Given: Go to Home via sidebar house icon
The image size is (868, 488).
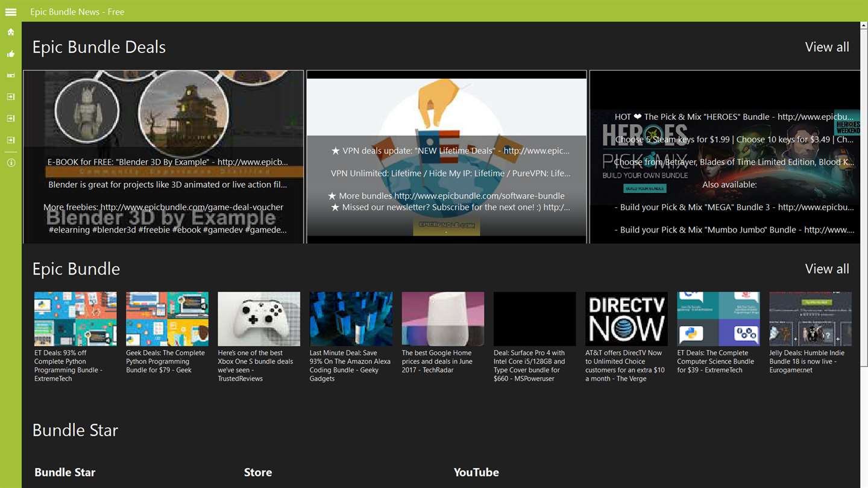Looking at the screenshot, I should coord(11,32).
